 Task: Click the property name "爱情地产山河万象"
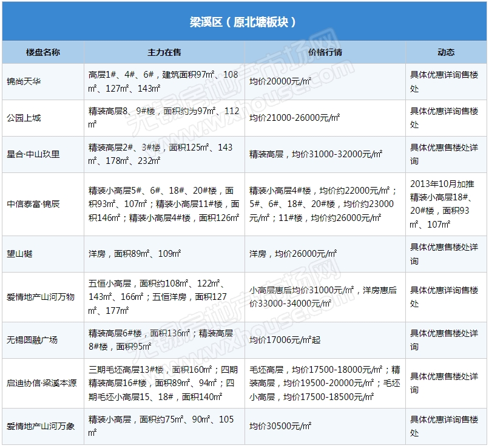tap(41, 426)
